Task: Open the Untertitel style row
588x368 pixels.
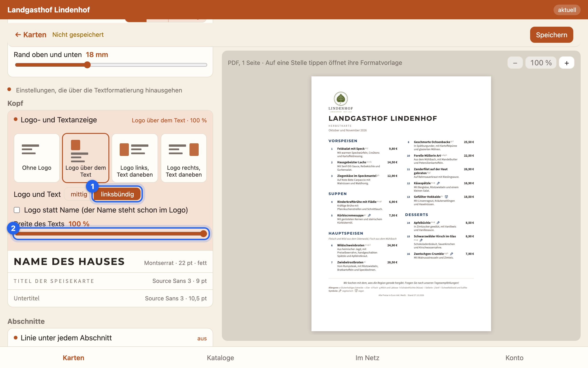Action: 110,298
